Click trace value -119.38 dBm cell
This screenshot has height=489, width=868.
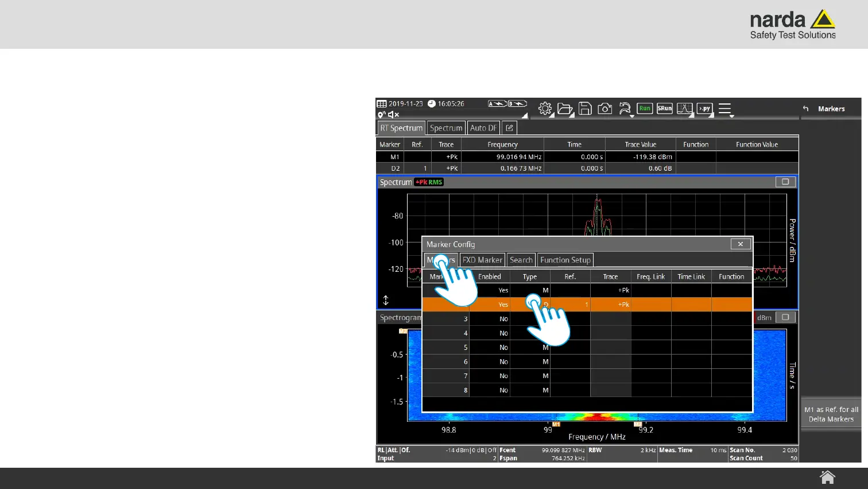coord(641,157)
